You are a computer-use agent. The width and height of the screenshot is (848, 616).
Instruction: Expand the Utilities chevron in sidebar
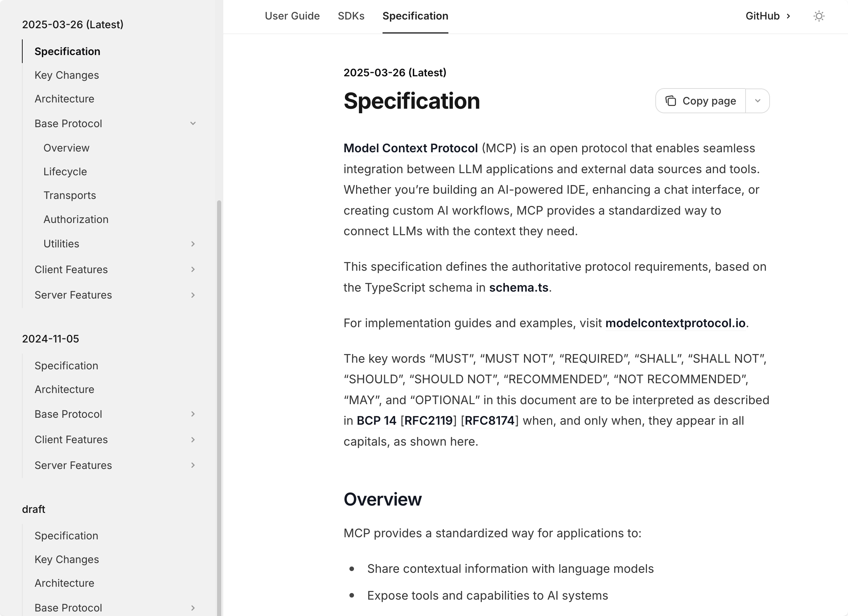click(x=193, y=244)
